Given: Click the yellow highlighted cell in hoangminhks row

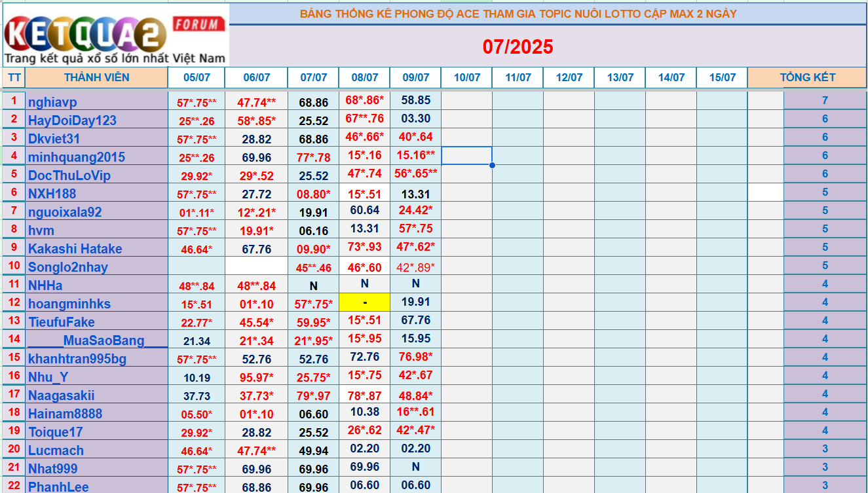Looking at the screenshot, I should click(364, 302).
